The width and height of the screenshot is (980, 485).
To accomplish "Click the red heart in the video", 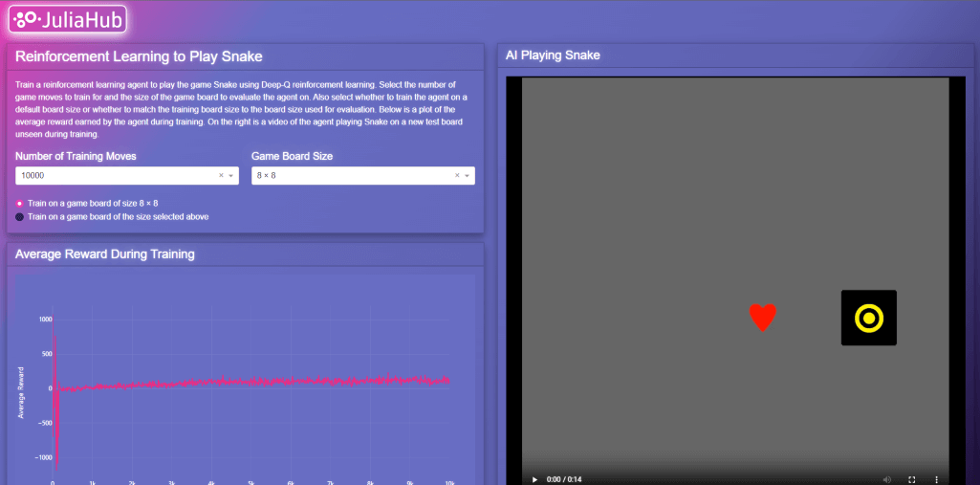I will click(x=762, y=317).
